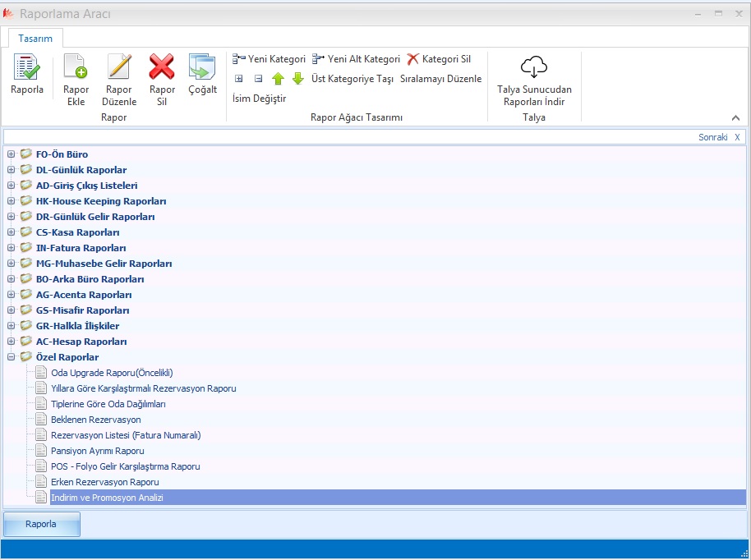Select Erken Rezervasyon Raporu
The height and width of the screenshot is (560, 751).
(105, 482)
